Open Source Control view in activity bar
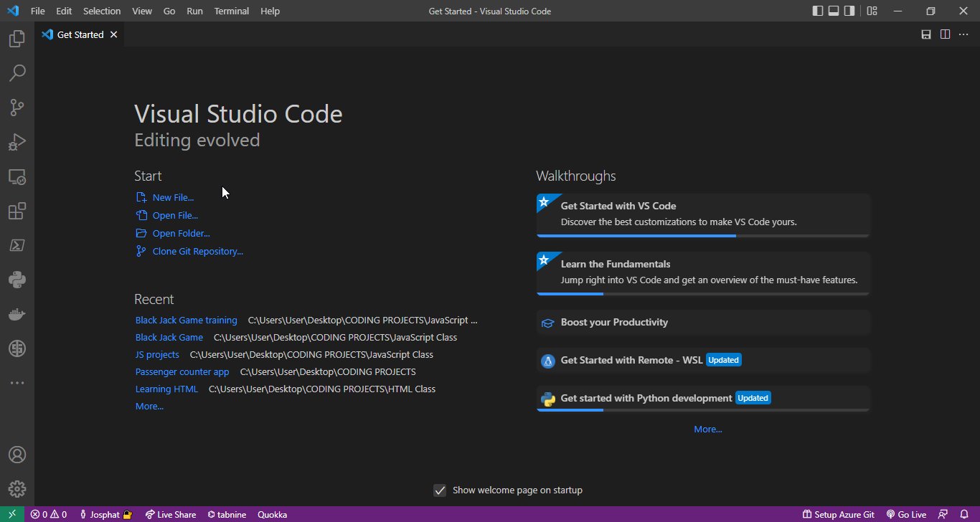Viewport: 980px width, 522px height. (17, 108)
